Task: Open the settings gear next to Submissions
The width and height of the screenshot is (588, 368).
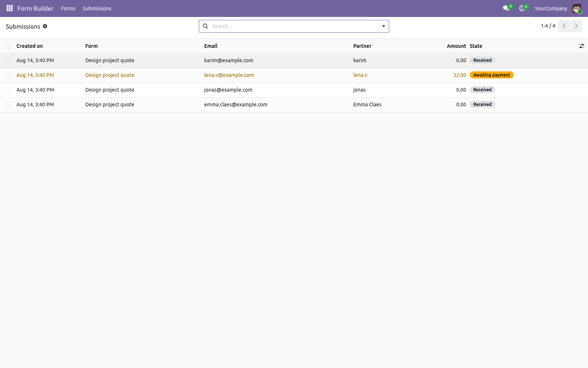Action: point(45,26)
